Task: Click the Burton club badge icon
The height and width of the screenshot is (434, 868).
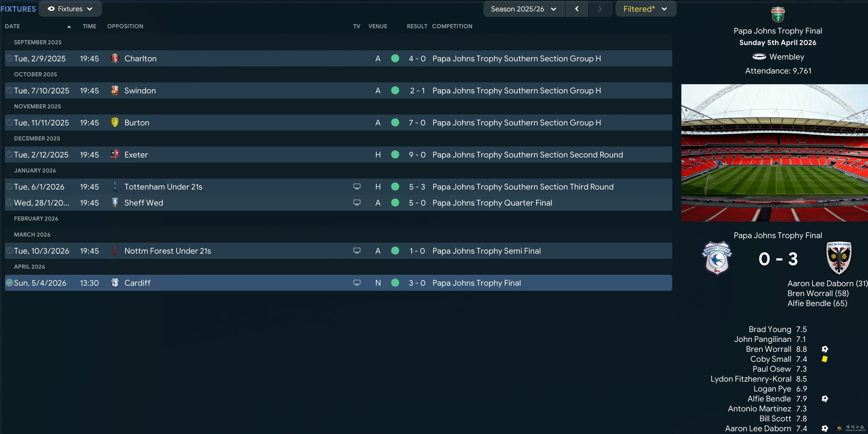Action: tap(115, 122)
